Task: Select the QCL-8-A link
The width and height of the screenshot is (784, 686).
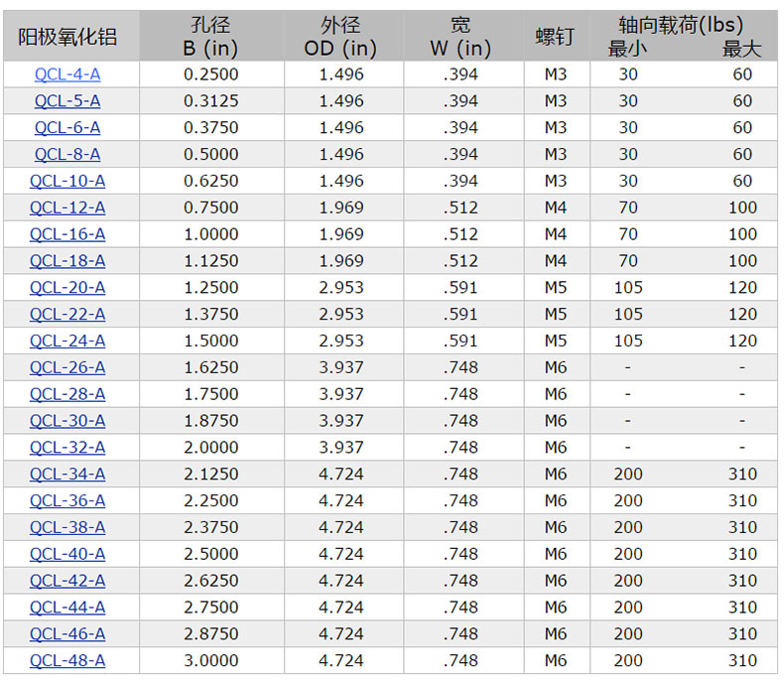Action: click(67, 155)
